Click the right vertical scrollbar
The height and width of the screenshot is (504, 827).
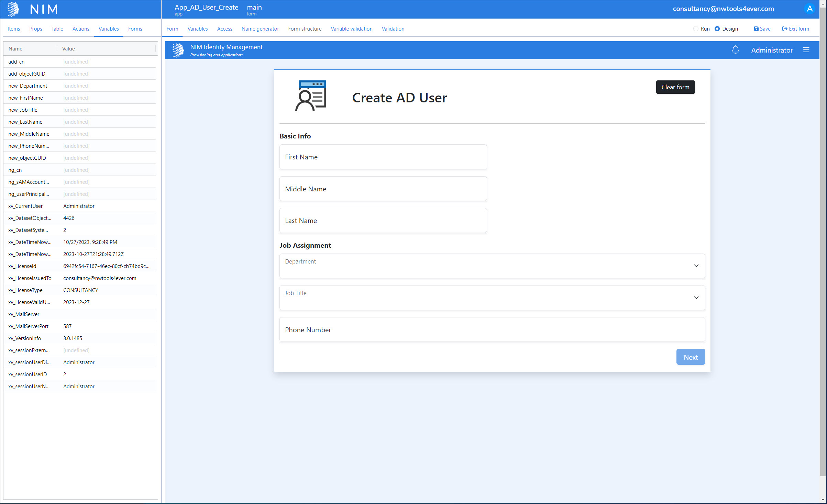coord(823,240)
